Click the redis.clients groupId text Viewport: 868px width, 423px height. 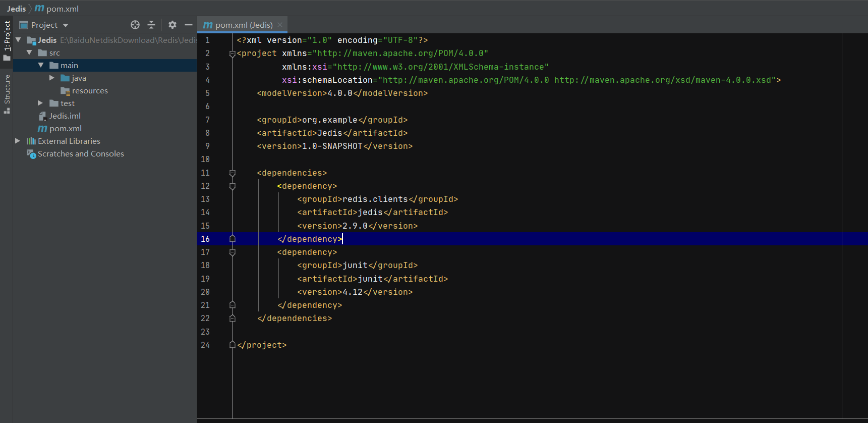coord(375,199)
